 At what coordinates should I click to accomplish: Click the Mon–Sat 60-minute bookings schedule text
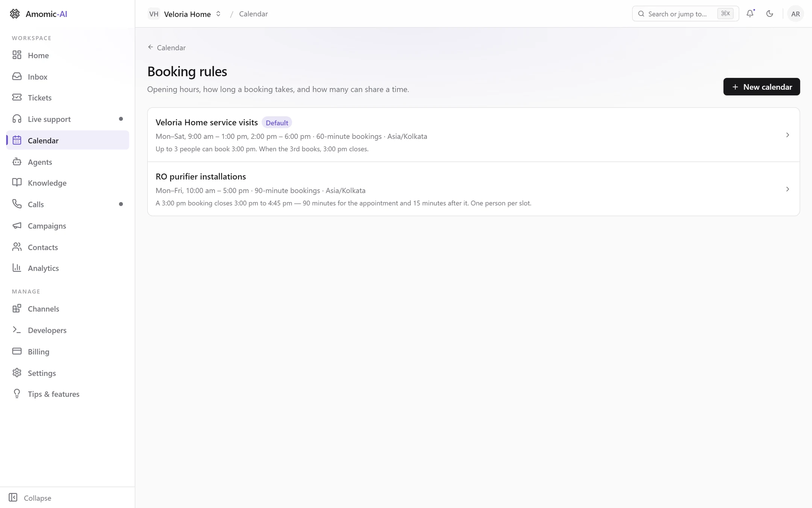click(291, 136)
